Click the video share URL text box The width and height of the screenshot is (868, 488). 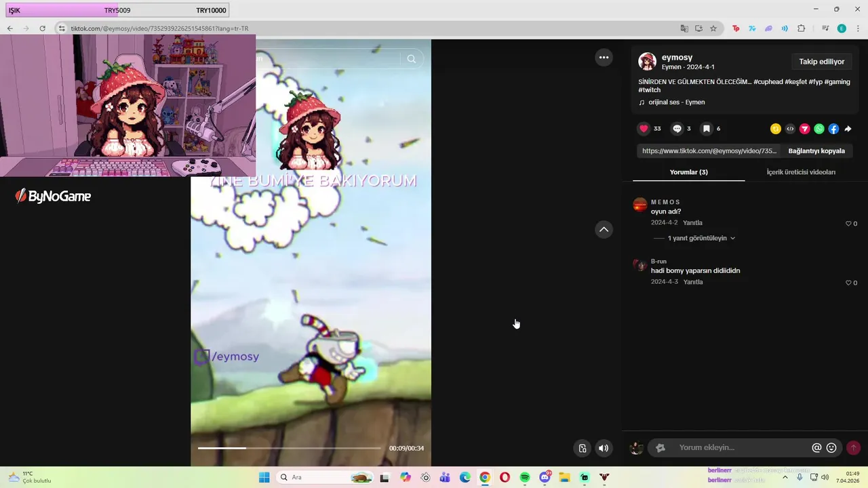[x=709, y=151]
